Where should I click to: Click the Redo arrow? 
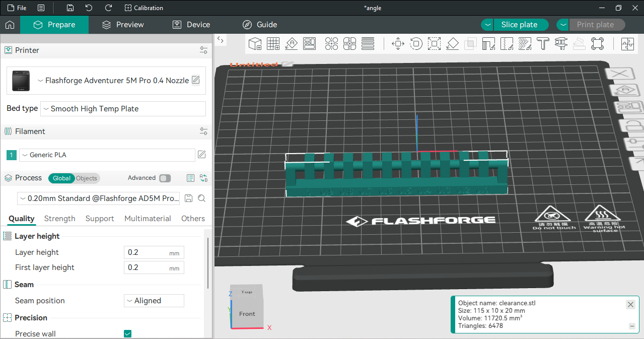coord(108,8)
